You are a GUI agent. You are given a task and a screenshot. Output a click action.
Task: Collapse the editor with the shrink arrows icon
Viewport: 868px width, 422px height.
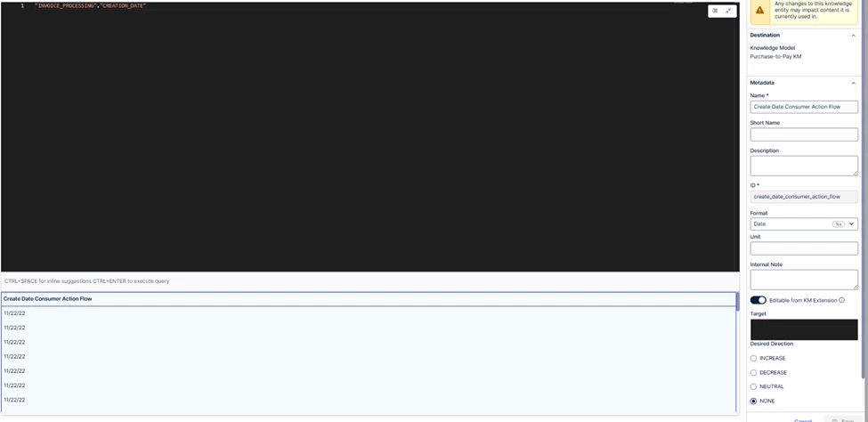tap(729, 11)
